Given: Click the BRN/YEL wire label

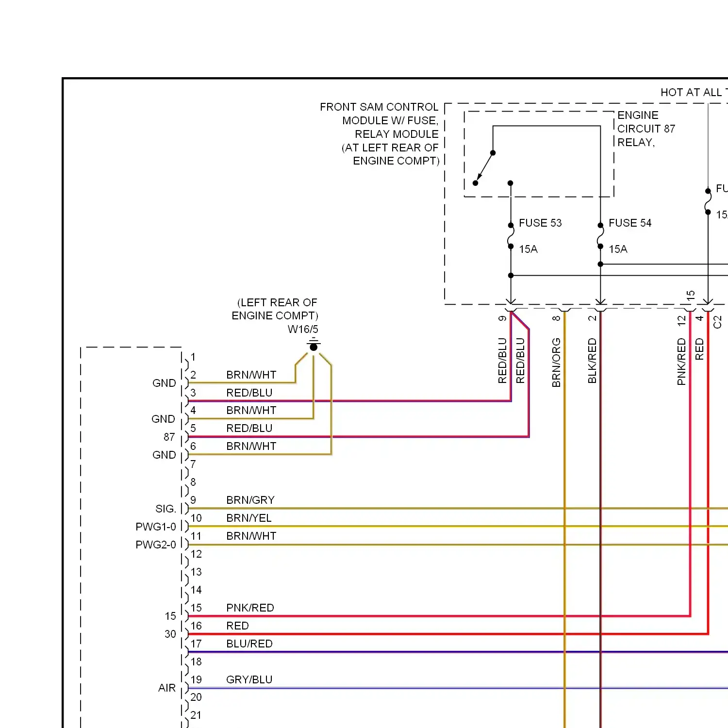Looking at the screenshot, I should pyautogui.click(x=249, y=518).
